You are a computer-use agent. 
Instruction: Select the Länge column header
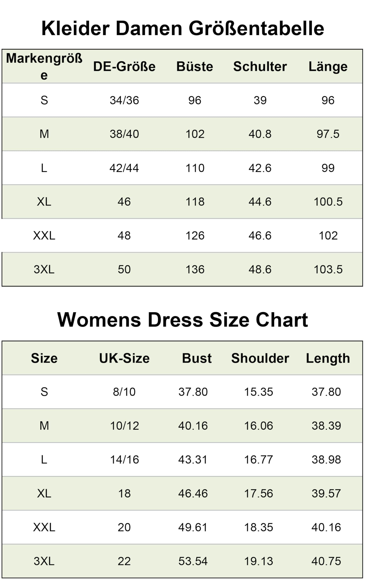[x=328, y=67]
